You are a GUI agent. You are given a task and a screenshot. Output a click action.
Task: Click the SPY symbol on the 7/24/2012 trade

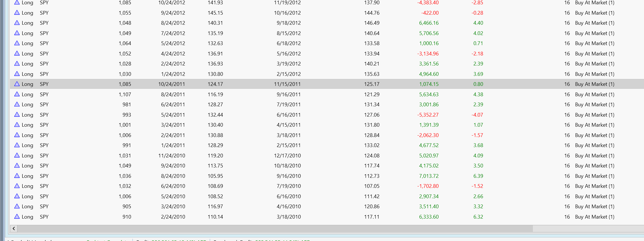point(44,33)
